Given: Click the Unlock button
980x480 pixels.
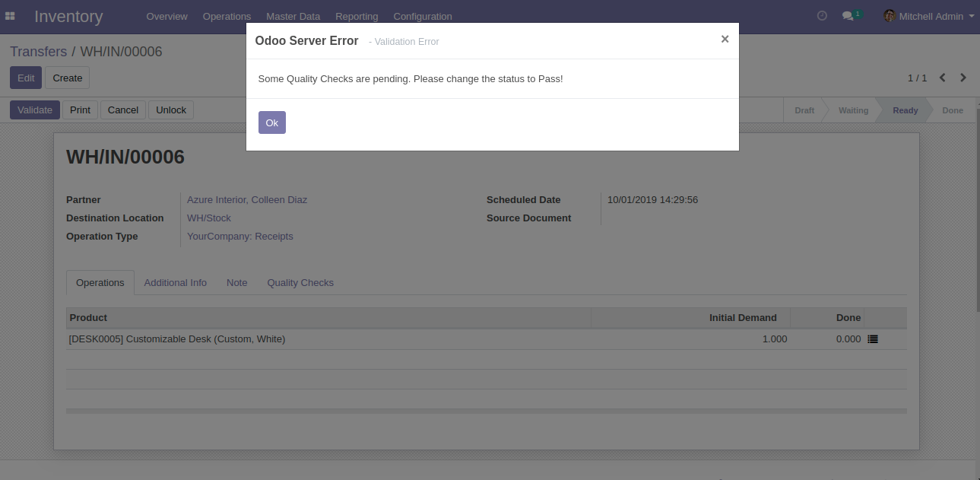Looking at the screenshot, I should [x=171, y=110].
